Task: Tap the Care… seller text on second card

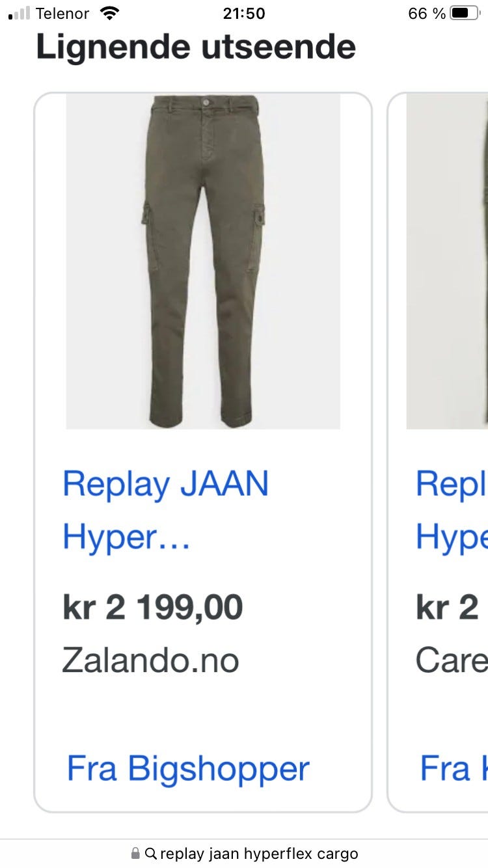Action: (x=452, y=660)
